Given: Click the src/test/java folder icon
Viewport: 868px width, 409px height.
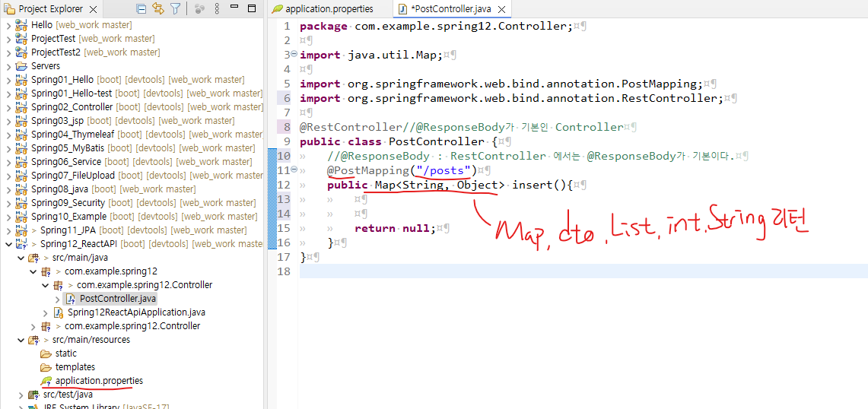Looking at the screenshot, I should tap(33, 395).
